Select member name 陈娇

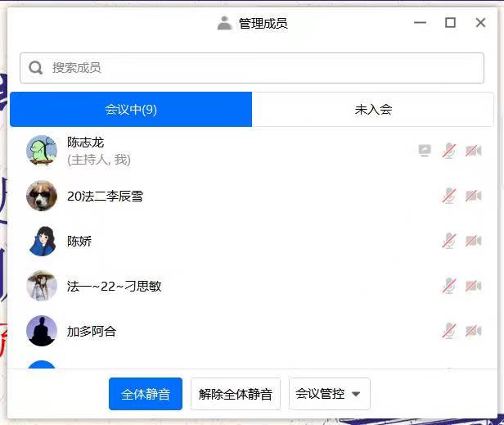pyautogui.click(x=79, y=241)
